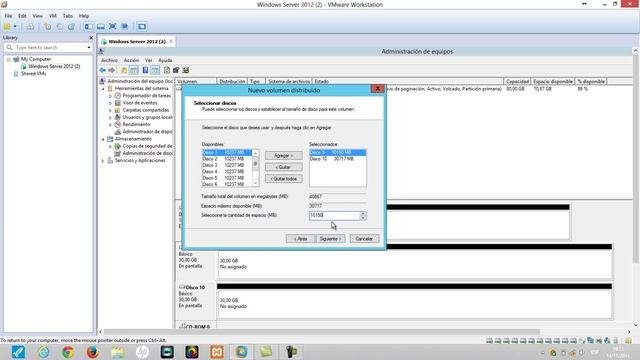Open the Tabs menu

[x=68, y=16]
